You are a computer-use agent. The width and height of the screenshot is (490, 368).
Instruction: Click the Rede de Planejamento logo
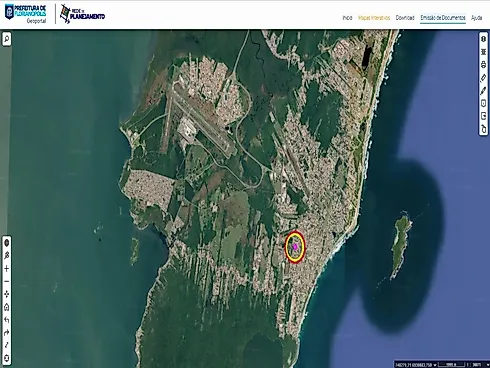82,14
